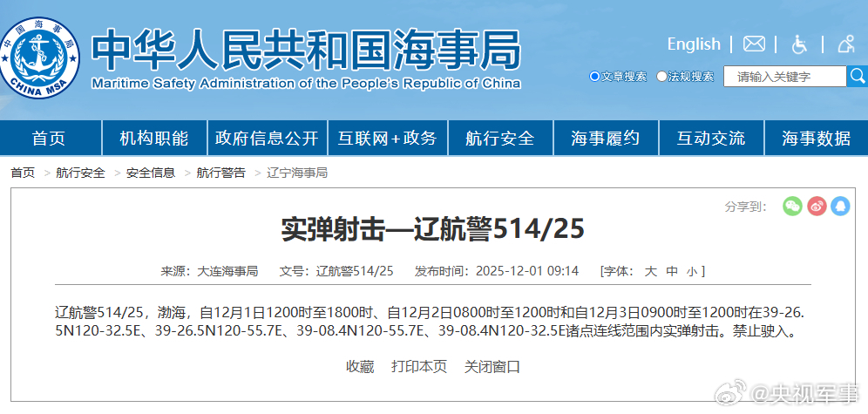The image size is (868, 414).
Task: Set font size to 大
Action: click(649, 271)
